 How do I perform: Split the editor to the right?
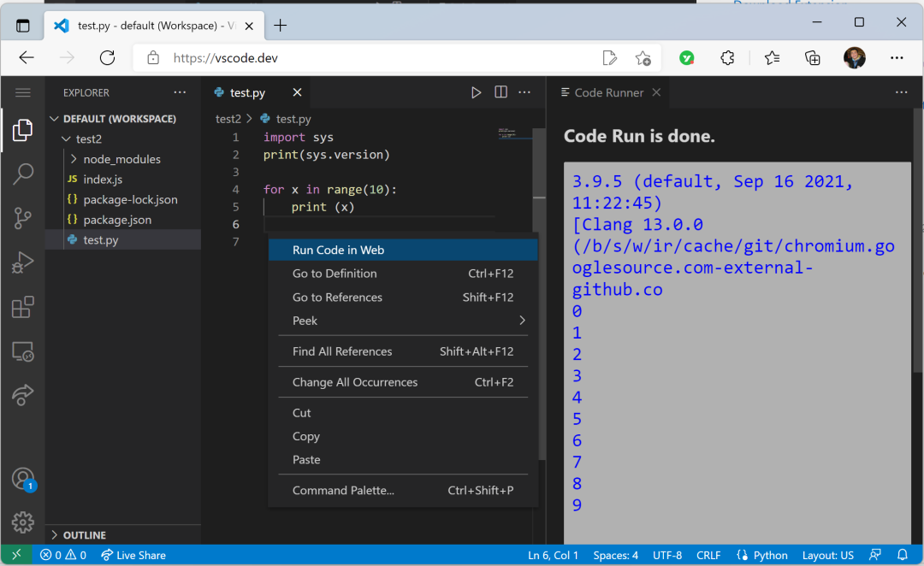(x=500, y=92)
